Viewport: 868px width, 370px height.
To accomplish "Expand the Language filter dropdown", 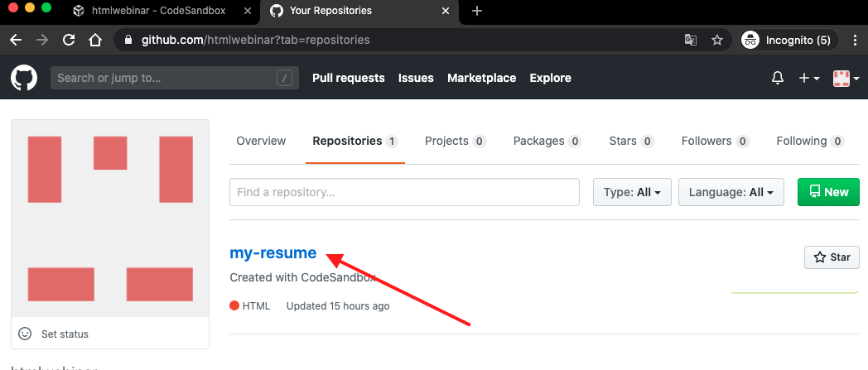I will tap(731, 192).
